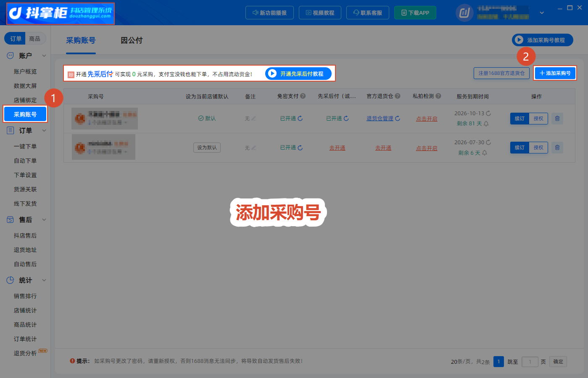588x378 pixels.
Task: Click 续订 for the first account
Action: (x=519, y=119)
